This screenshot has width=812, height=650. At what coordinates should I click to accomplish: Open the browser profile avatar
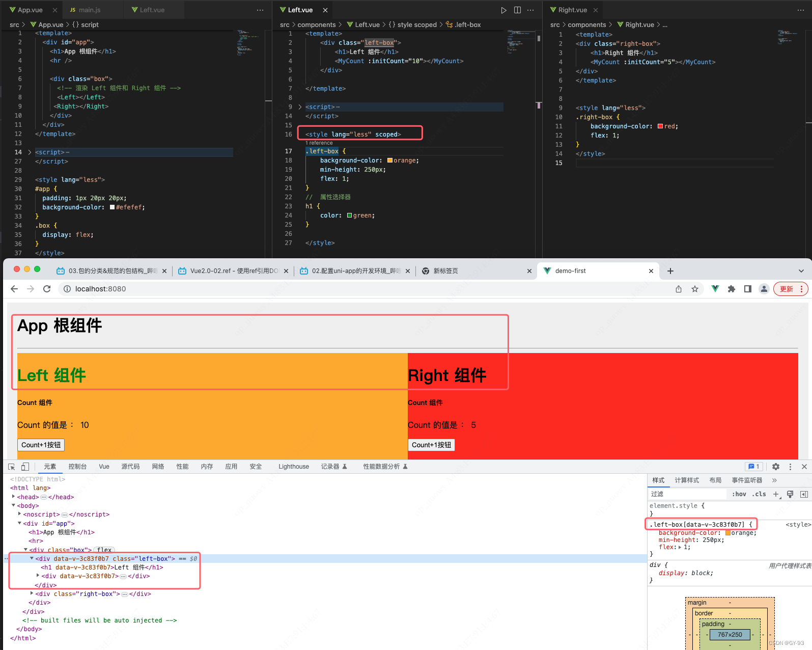coord(764,289)
